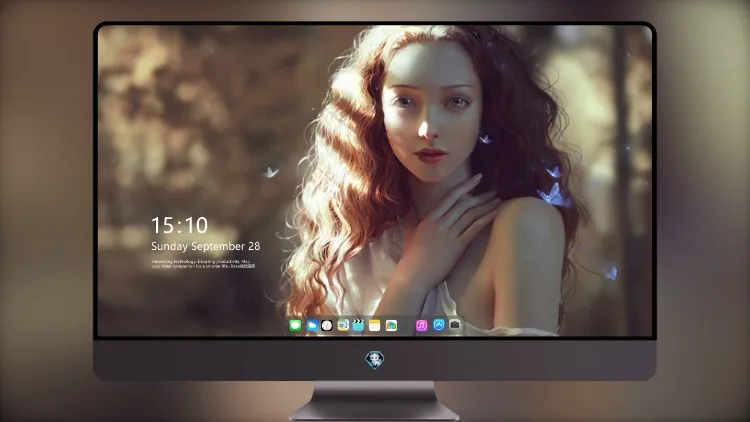Open the Camera app in the dock
750x422 pixels.
455,325
